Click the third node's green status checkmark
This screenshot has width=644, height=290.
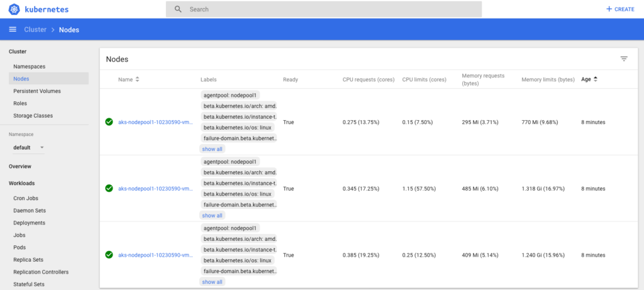pyautogui.click(x=109, y=255)
